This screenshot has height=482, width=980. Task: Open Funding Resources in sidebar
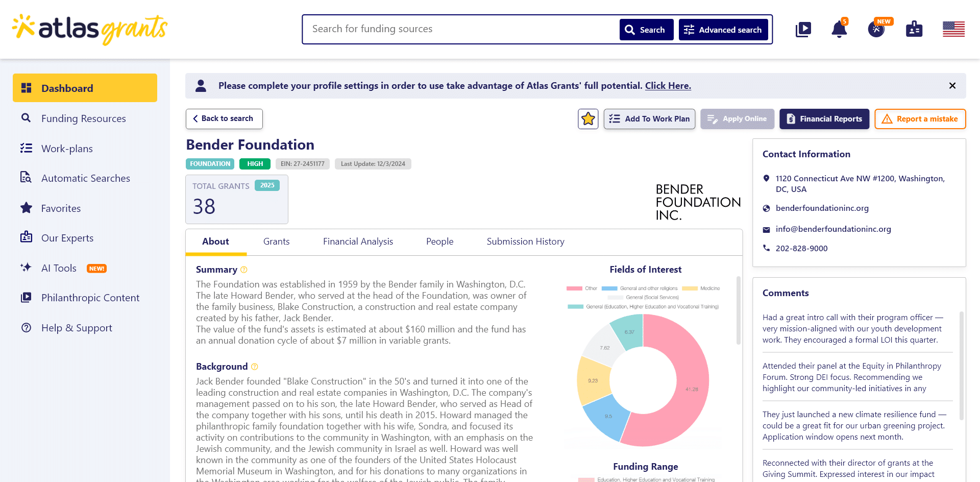85,118
